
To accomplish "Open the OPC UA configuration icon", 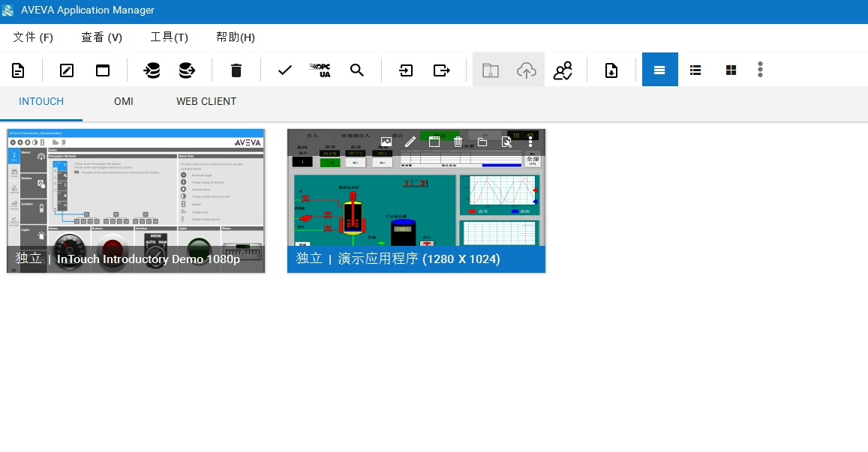I will tap(320, 70).
